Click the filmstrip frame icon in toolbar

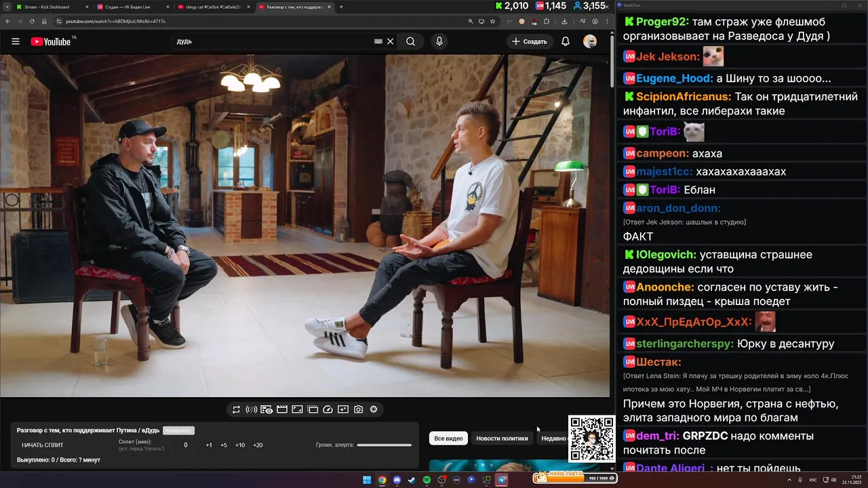pos(313,409)
